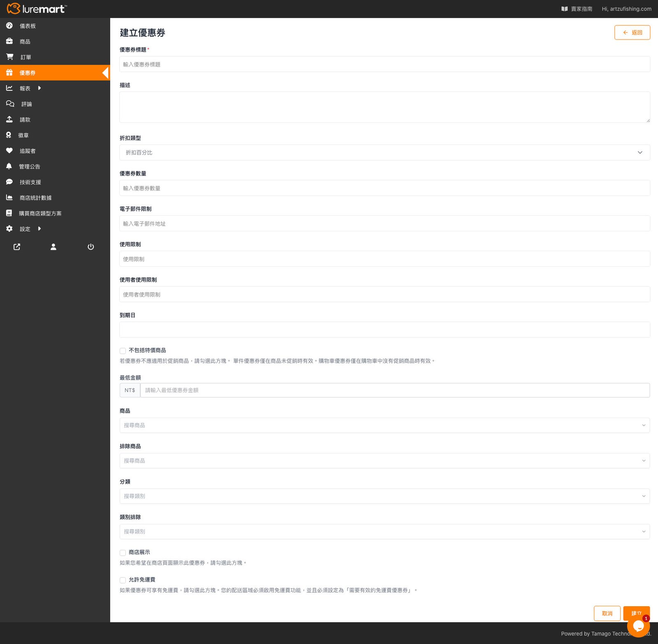The image size is (658, 644).
Task: Open the external store link icon
Action: coord(17,247)
